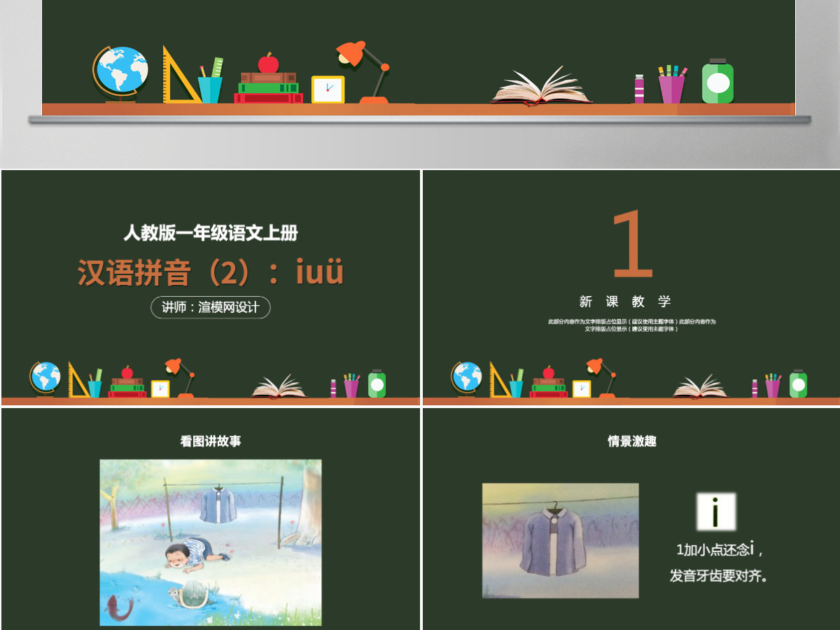Click the yellow clock on the top banner
Image resolution: width=840 pixels, height=630 pixels.
tap(328, 90)
